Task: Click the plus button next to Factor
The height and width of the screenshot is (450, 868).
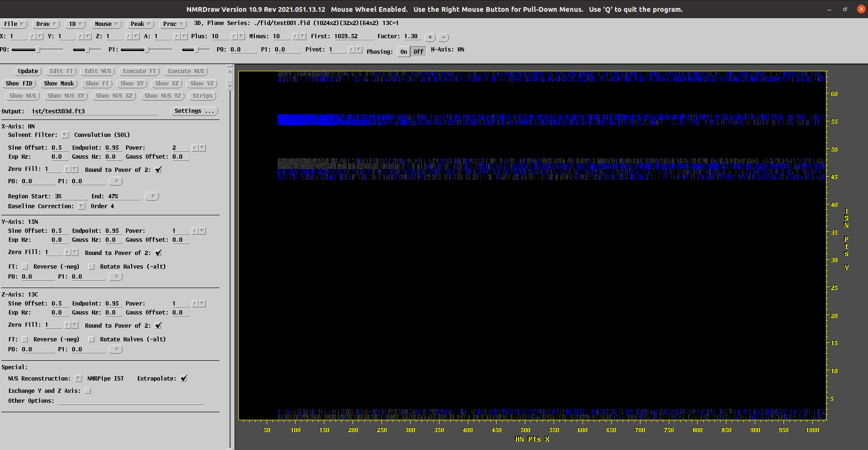Action: click(430, 37)
